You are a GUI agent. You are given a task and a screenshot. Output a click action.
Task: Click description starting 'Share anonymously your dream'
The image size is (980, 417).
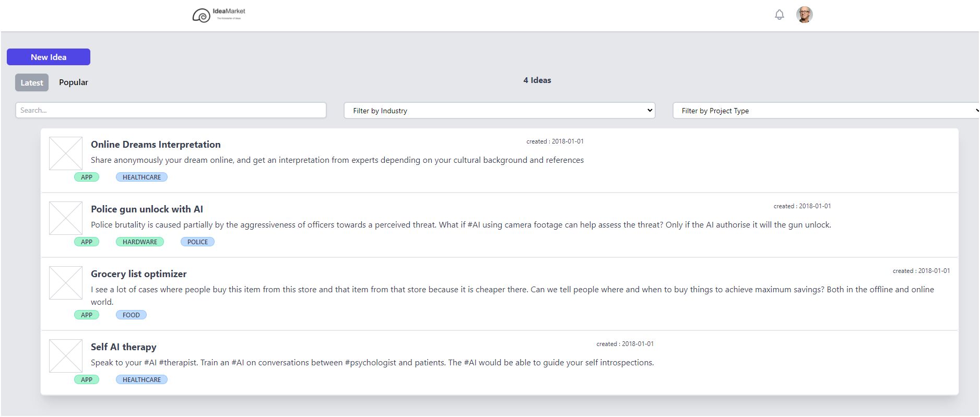pyautogui.click(x=337, y=160)
